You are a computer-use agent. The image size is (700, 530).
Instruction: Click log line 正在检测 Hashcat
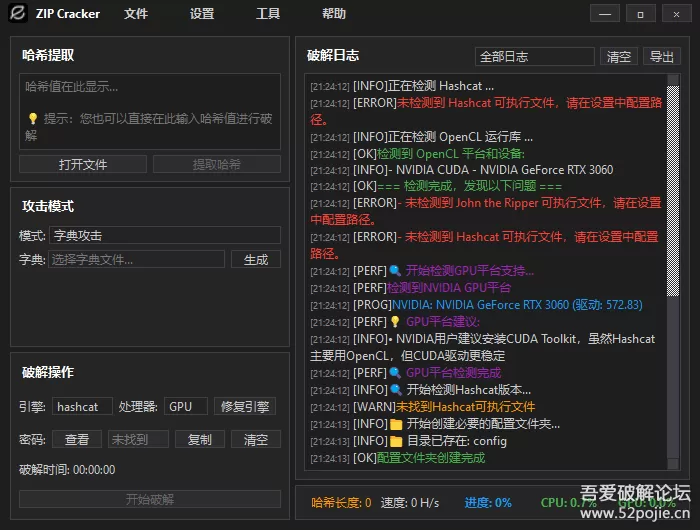click(402, 86)
